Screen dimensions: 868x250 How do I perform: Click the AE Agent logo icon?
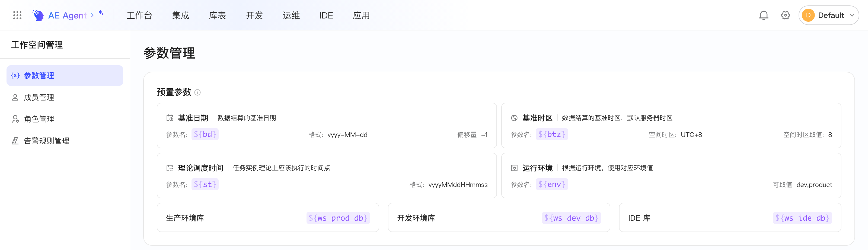coord(38,15)
